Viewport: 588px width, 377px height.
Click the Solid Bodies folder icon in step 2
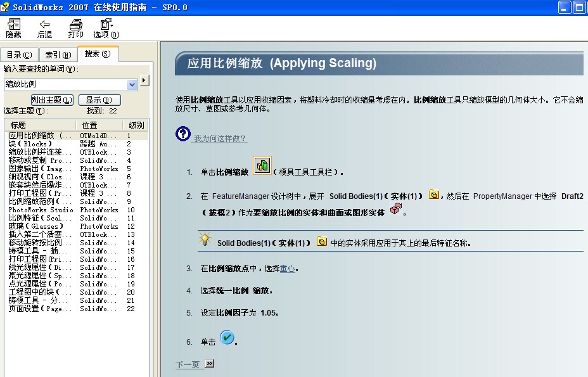[x=434, y=195]
